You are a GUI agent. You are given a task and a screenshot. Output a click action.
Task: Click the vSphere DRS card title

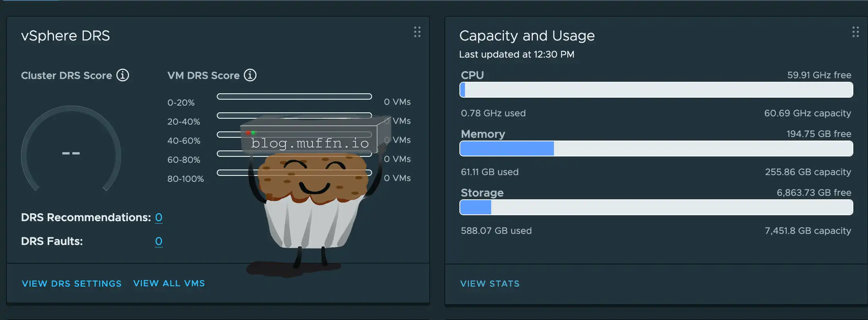(x=66, y=36)
